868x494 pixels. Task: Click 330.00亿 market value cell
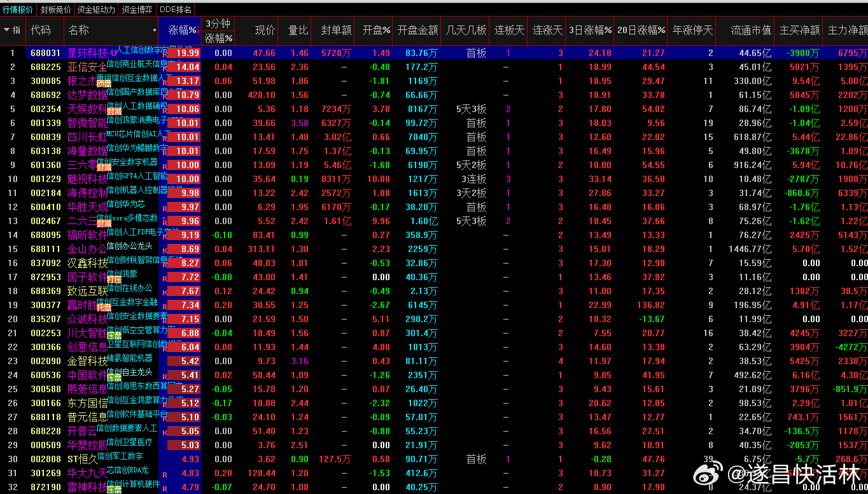click(753, 81)
